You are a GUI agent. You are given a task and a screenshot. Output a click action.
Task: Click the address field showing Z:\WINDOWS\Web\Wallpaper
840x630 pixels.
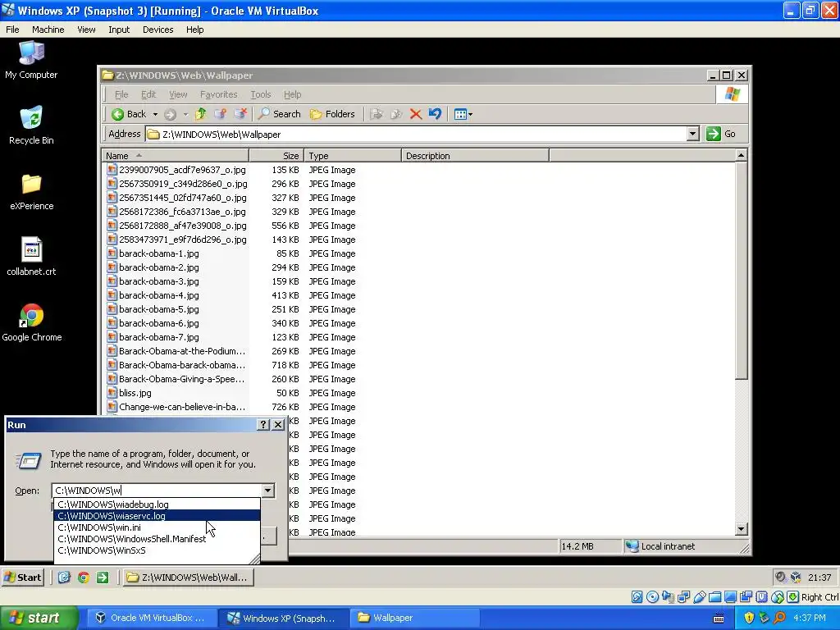[416, 134]
